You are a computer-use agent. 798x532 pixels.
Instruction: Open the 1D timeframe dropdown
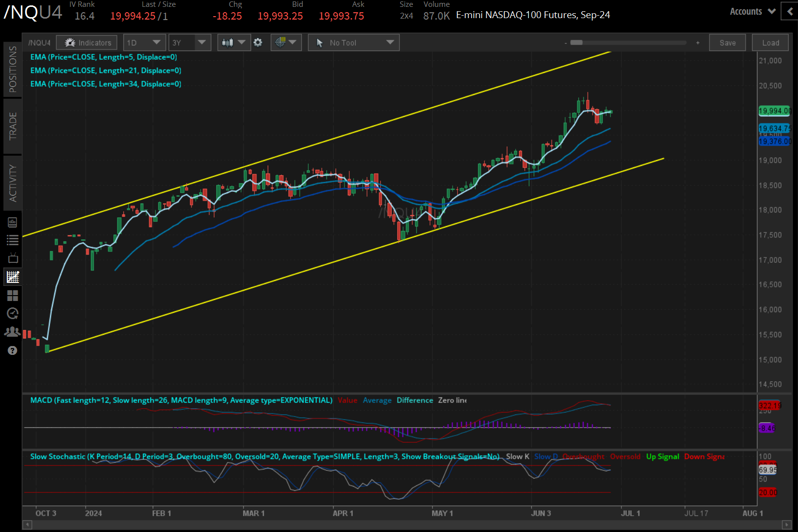point(144,42)
